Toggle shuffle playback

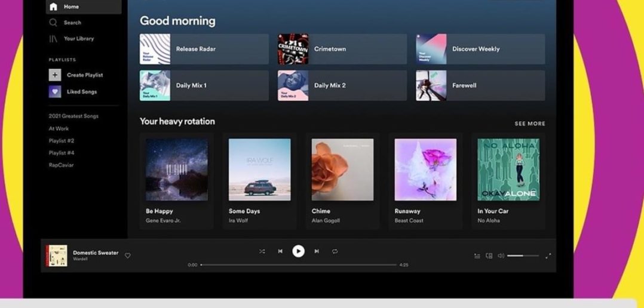(x=262, y=251)
